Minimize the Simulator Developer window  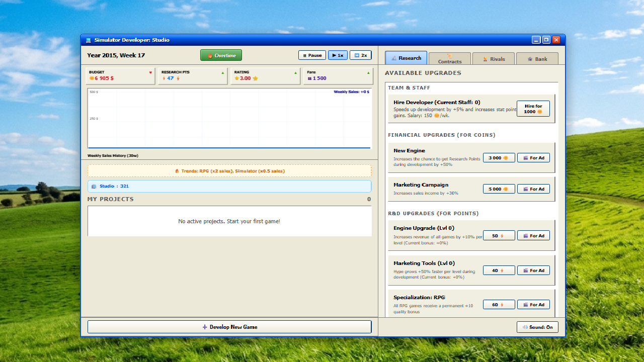tap(536, 40)
